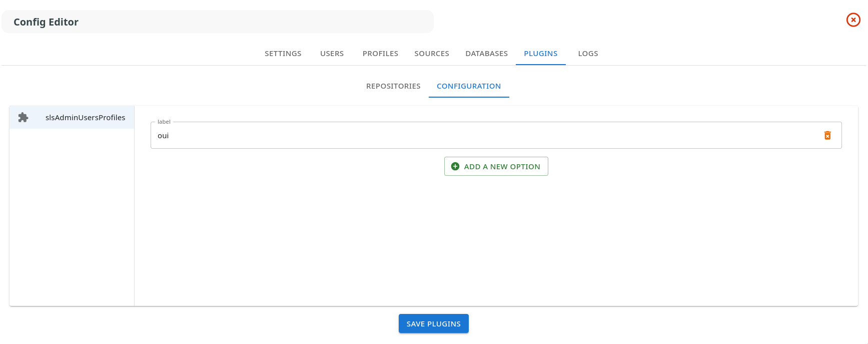Open the Sources tab
868x344 pixels.
[x=432, y=54]
